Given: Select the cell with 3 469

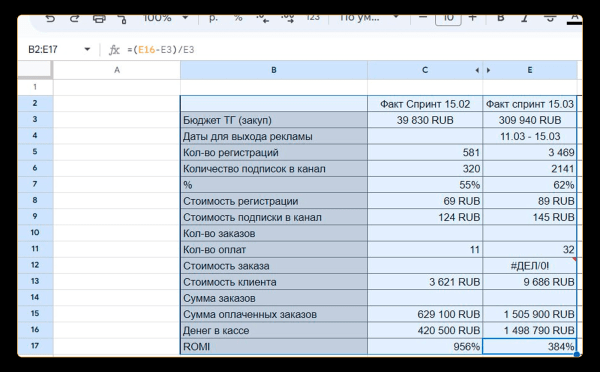Looking at the screenshot, I should [530, 152].
